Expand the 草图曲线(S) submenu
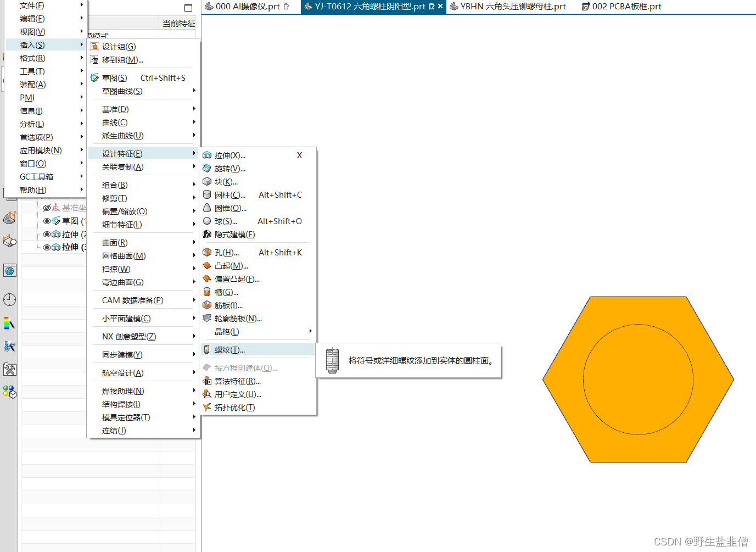The image size is (756, 552). tap(143, 91)
